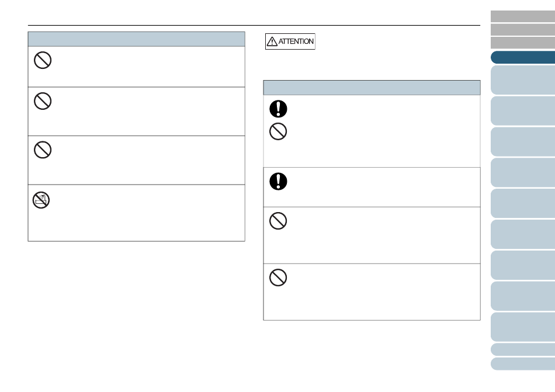Click the first exclamation icon in right table

[x=278, y=109]
